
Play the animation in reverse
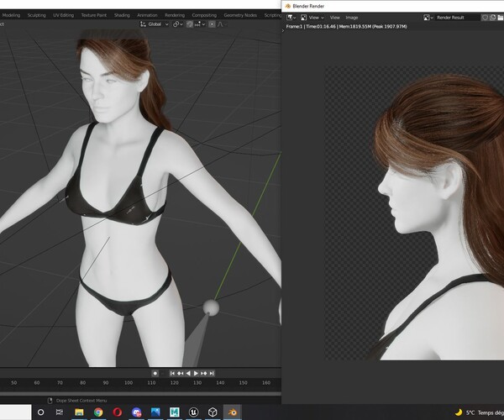[188, 373]
